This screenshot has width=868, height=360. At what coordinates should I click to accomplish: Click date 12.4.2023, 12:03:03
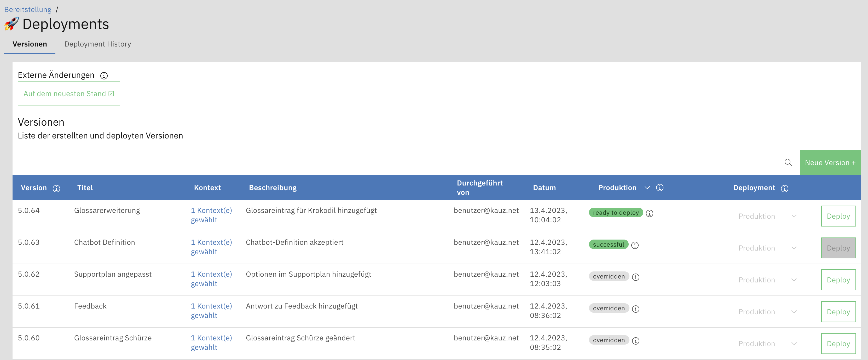548,279
